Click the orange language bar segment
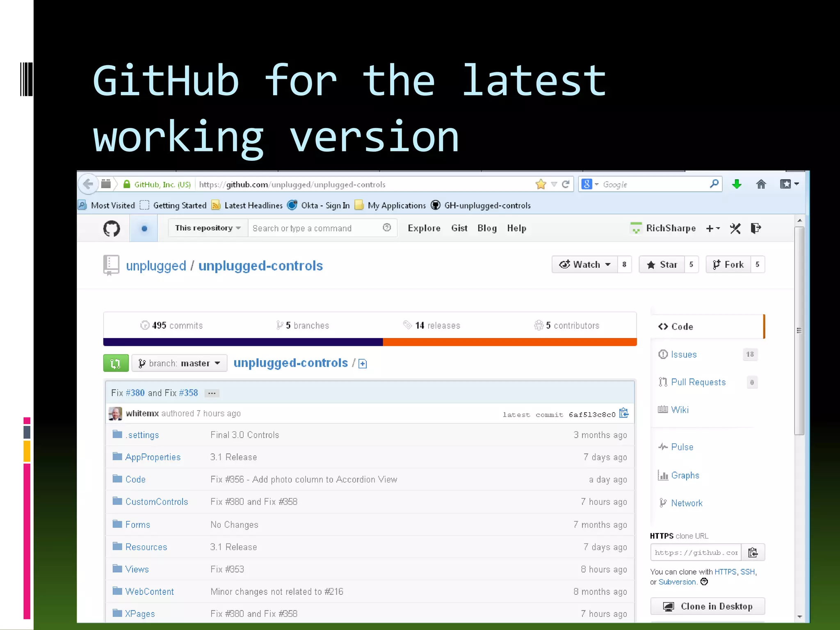 point(510,342)
